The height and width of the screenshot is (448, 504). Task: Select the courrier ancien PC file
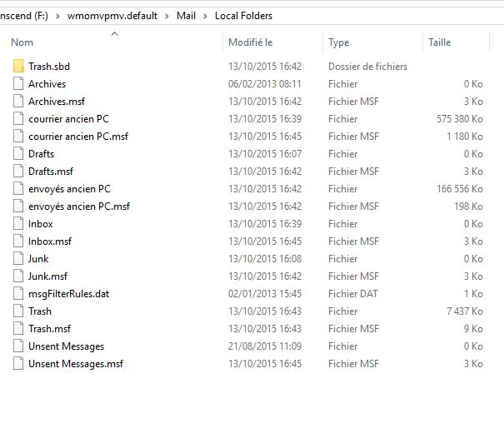[x=68, y=119]
